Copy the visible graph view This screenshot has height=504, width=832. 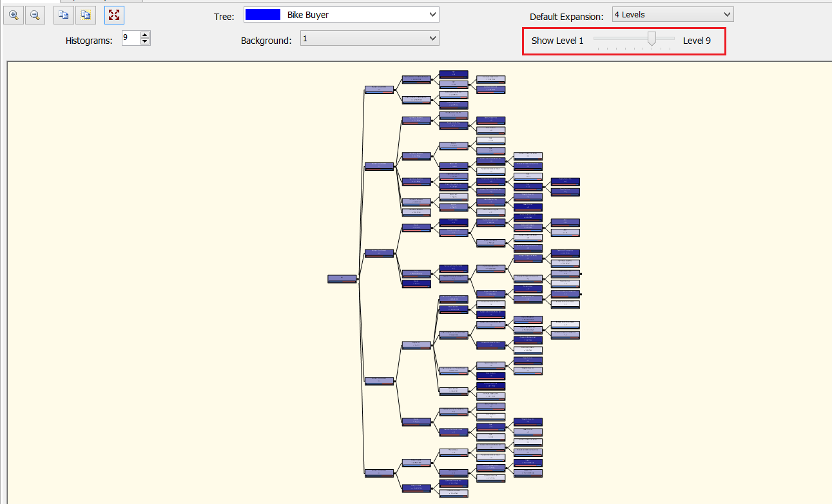coord(63,14)
